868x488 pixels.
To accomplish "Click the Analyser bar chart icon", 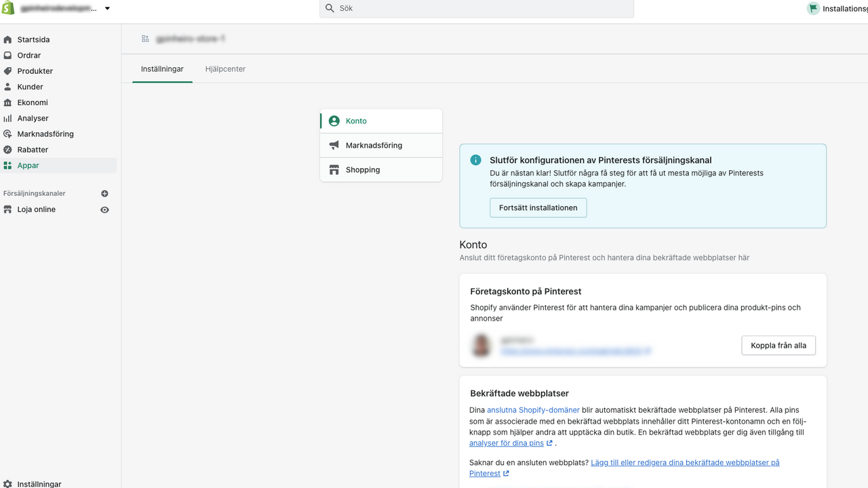I will [x=7, y=118].
